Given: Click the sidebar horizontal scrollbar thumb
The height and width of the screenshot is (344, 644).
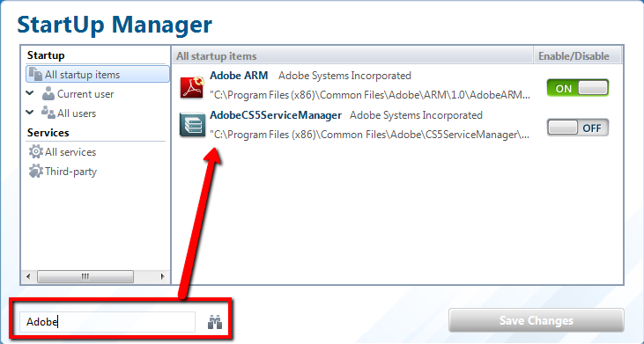Looking at the screenshot, I should coord(85,276).
